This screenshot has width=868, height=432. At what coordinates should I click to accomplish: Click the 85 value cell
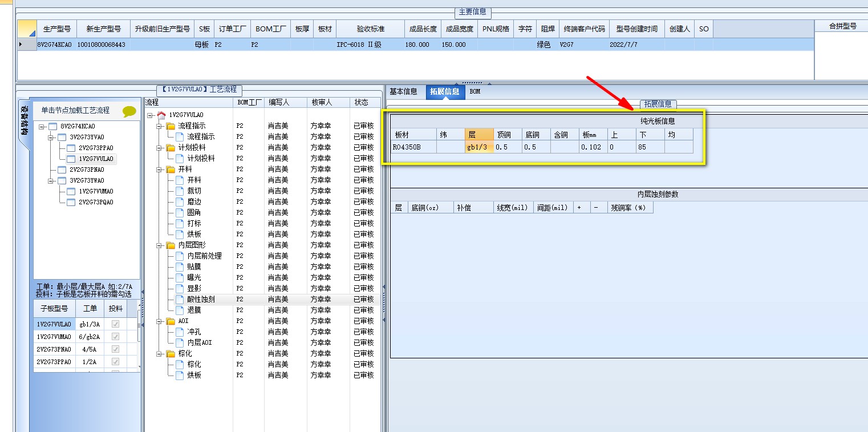coord(650,147)
